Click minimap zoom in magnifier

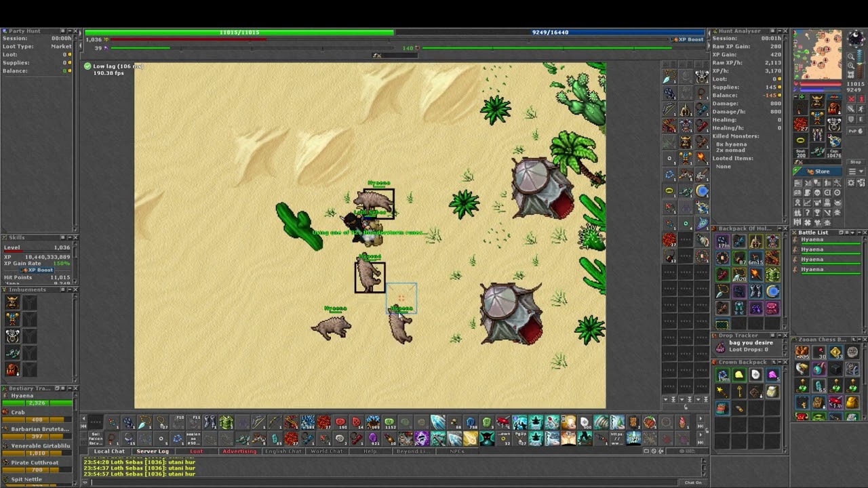click(851, 65)
